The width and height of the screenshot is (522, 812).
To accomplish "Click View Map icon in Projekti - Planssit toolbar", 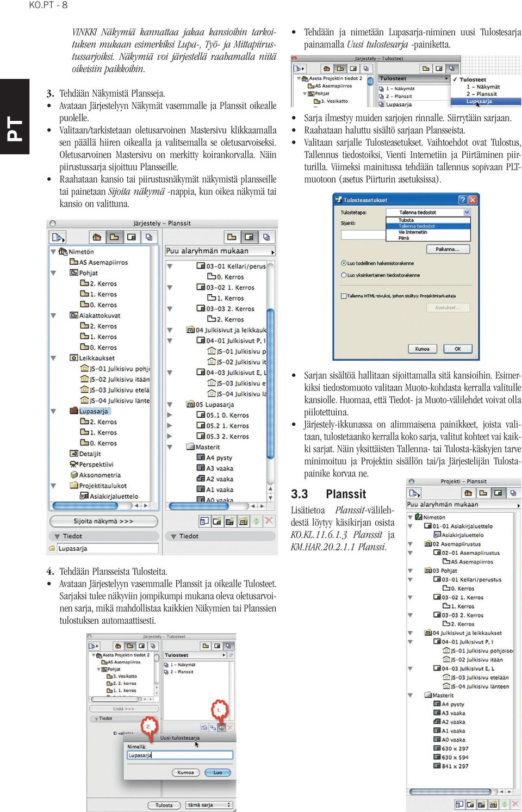I will [483, 493].
